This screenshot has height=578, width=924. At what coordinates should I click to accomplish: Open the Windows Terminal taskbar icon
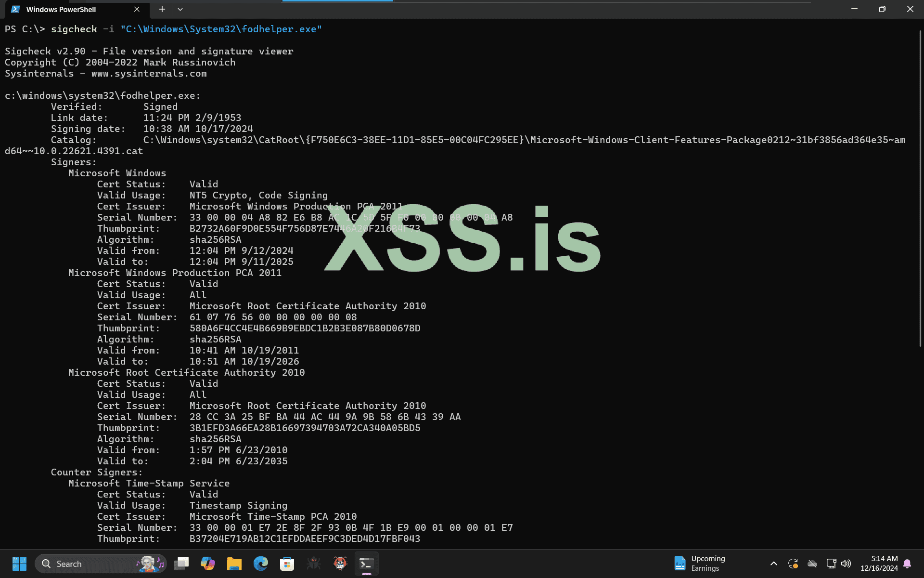pyautogui.click(x=366, y=564)
